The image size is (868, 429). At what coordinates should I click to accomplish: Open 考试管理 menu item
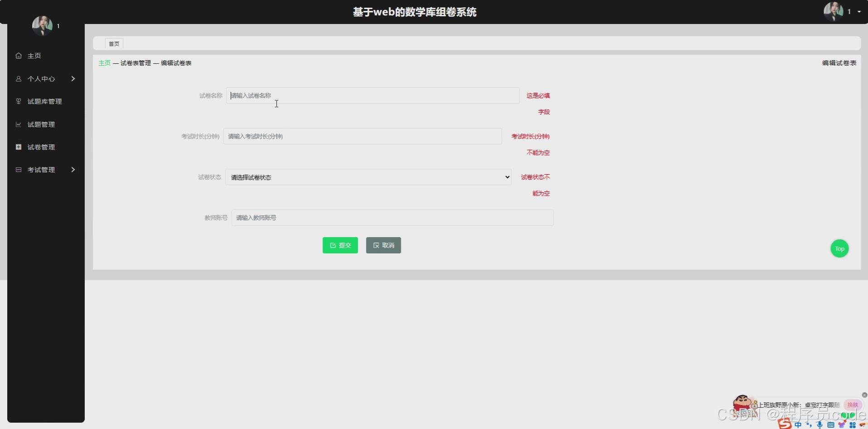click(41, 170)
